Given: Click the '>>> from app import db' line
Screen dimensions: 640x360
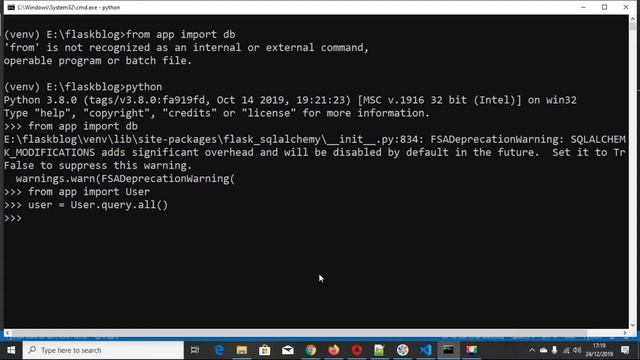Looking at the screenshot, I should (71, 126).
